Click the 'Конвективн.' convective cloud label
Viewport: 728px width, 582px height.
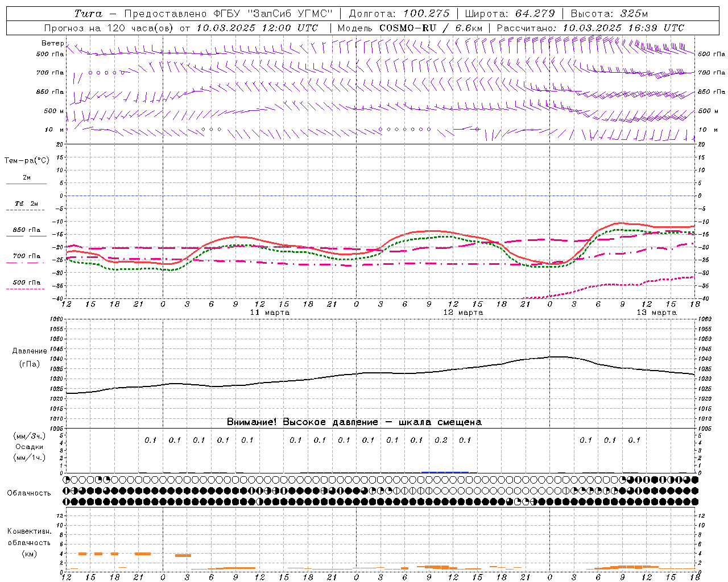(30, 531)
